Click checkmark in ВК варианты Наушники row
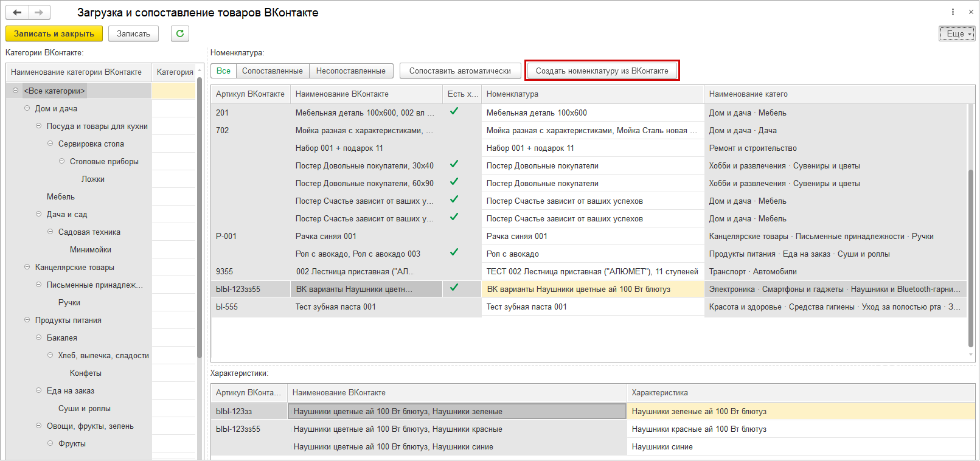 coord(454,288)
